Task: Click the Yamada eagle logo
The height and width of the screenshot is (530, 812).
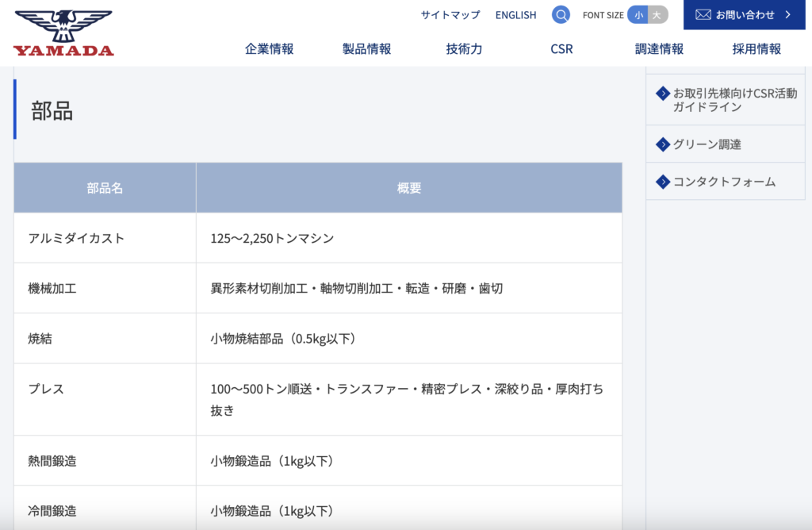Action: [x=63, y=33]
